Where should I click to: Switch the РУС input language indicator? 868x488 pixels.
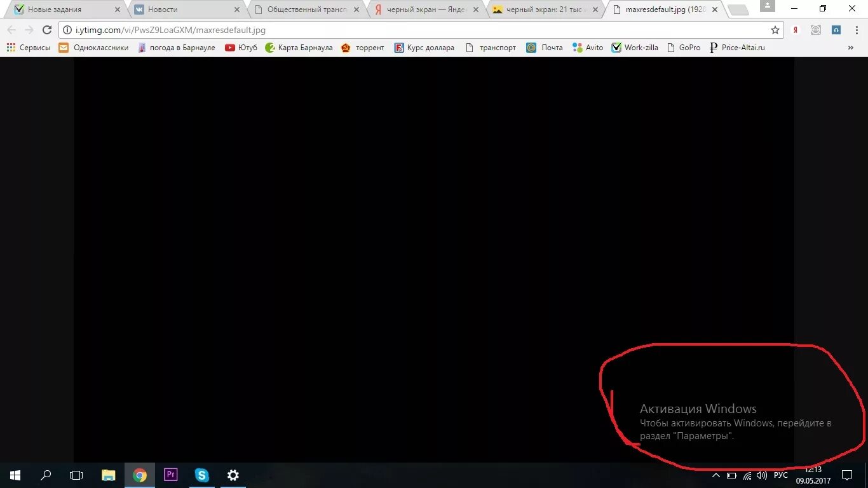point(781,475)
